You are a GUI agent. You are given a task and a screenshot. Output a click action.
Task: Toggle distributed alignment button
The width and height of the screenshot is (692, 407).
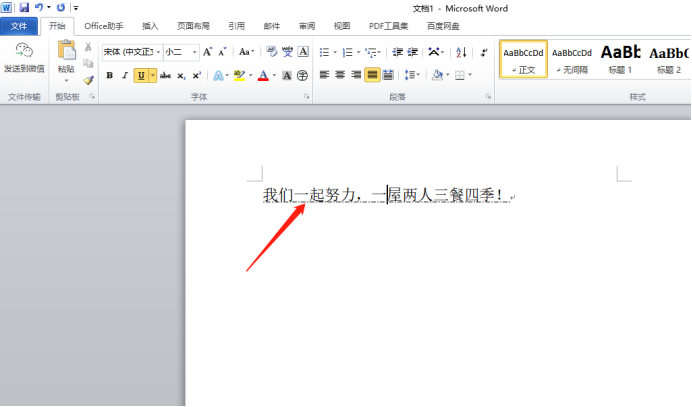388,75
